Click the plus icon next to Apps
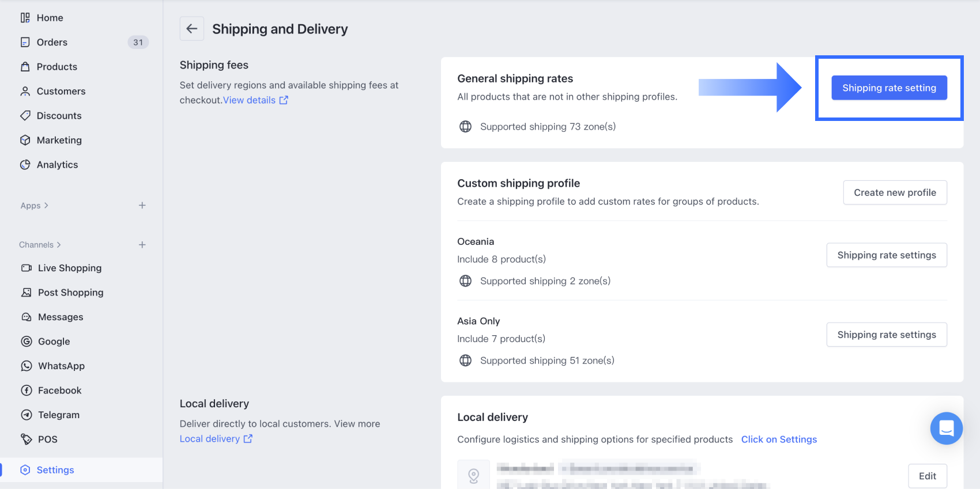 tap(142, 206)
